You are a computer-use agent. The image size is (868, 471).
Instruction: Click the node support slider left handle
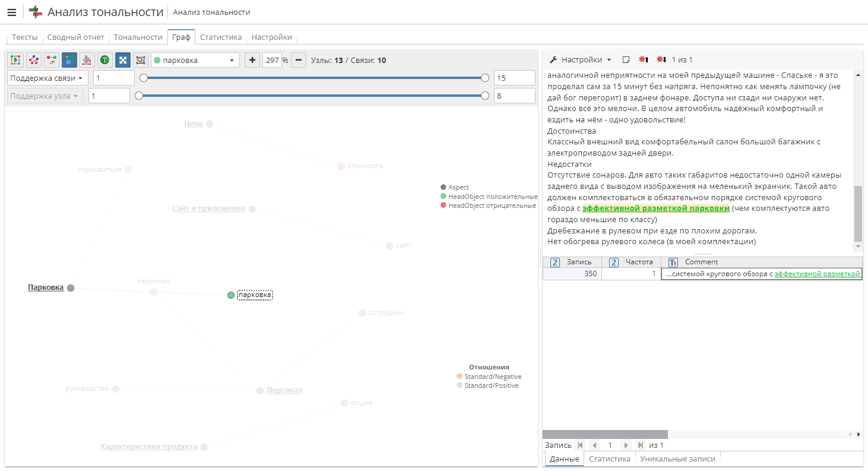[139, 96]
